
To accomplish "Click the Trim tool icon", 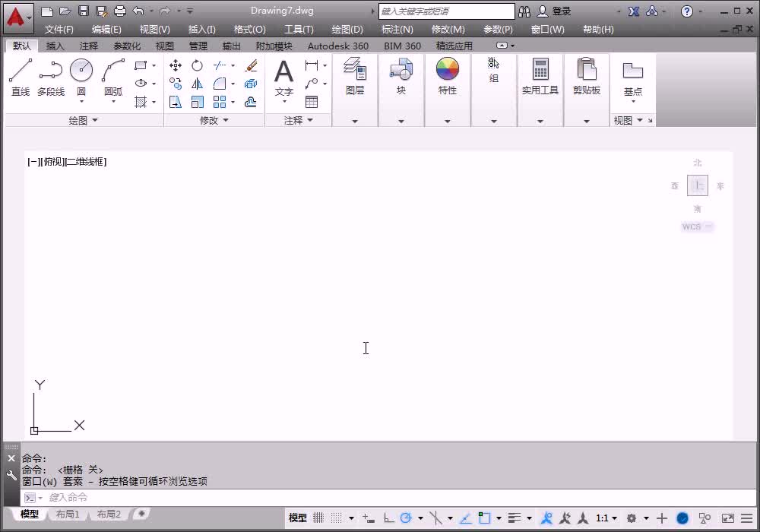I will 220,65.
